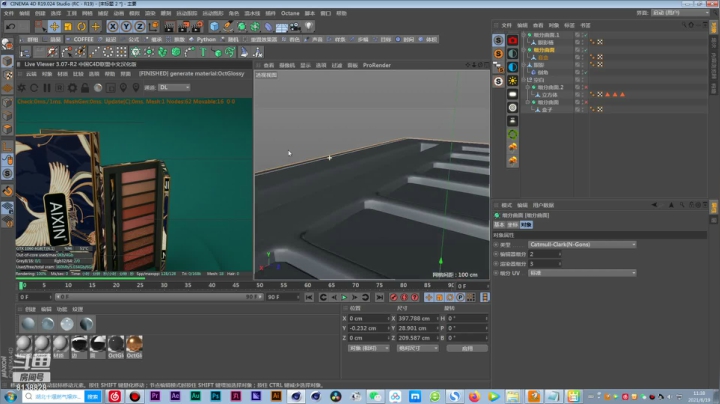Open Octane Live Viewer settings gear
Image resolution: width=720 pixels, height=404 pixels.
(73, 87)
